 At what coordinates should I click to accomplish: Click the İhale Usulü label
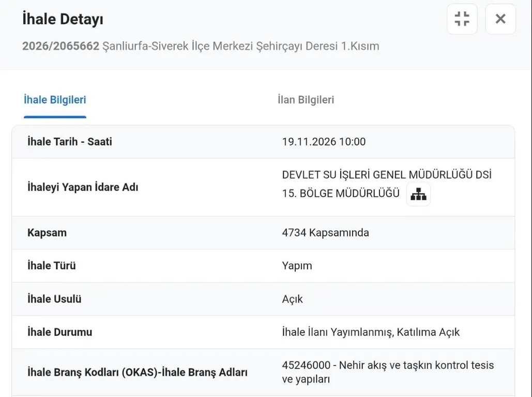[x=54, y=299]
